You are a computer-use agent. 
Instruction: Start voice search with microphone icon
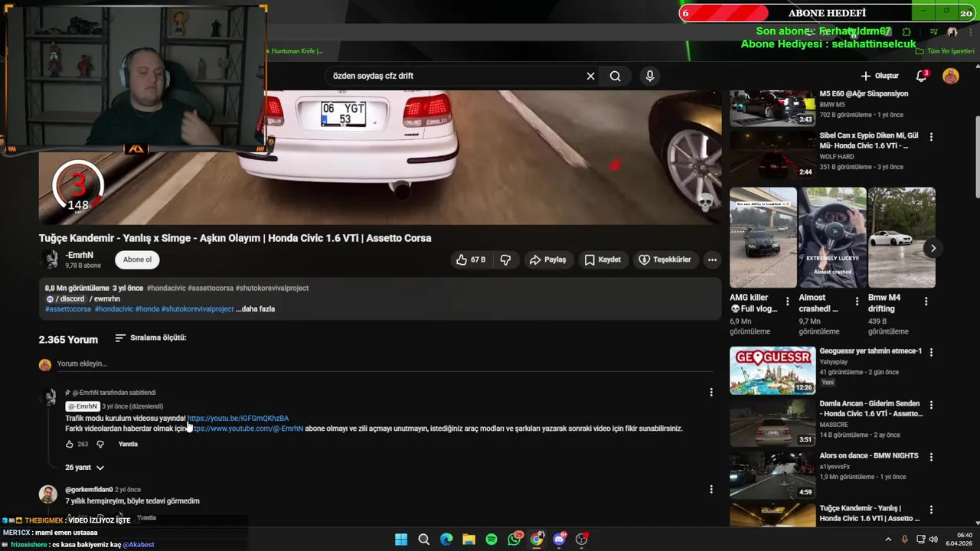[650, 76]
